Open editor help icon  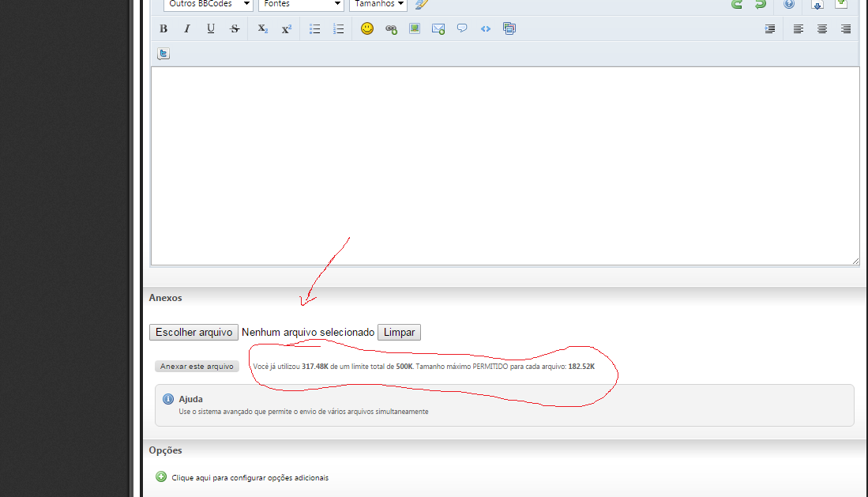(789, 4)
